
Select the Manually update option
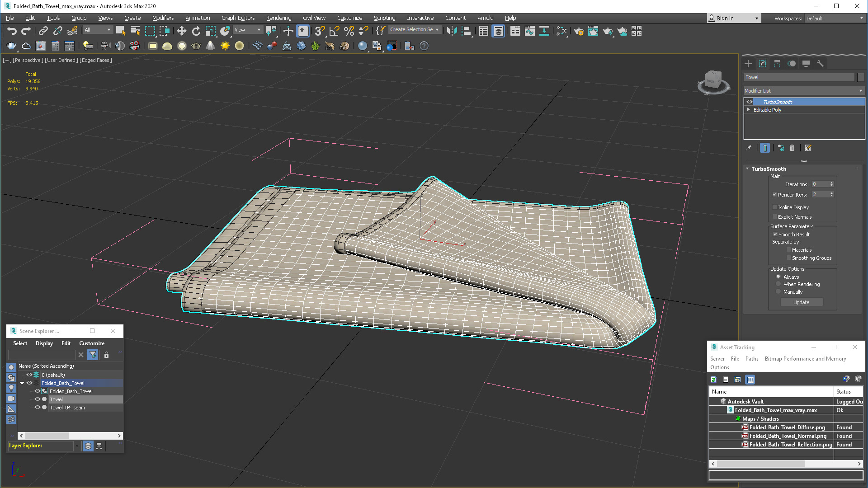[778, 292]
